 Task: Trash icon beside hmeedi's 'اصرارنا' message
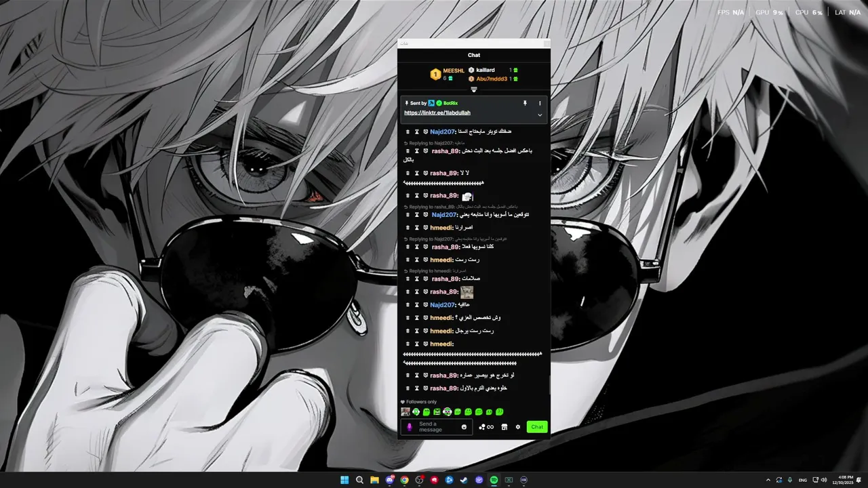click(x=408, y=228)
